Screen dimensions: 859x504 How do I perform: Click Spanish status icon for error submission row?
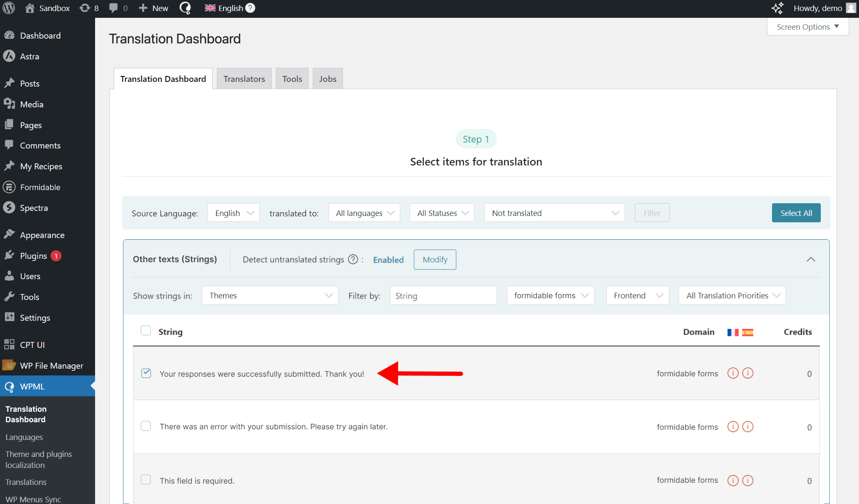(748, 426)
